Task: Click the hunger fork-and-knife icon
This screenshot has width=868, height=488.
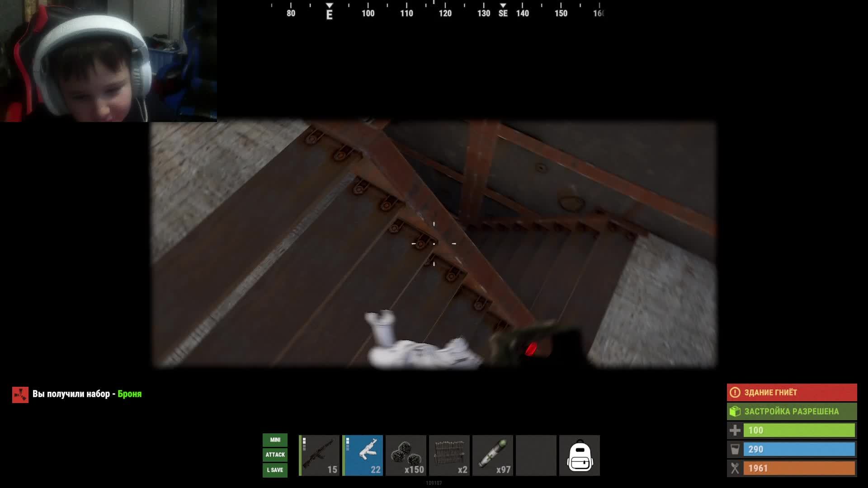Action: [735, 468]
